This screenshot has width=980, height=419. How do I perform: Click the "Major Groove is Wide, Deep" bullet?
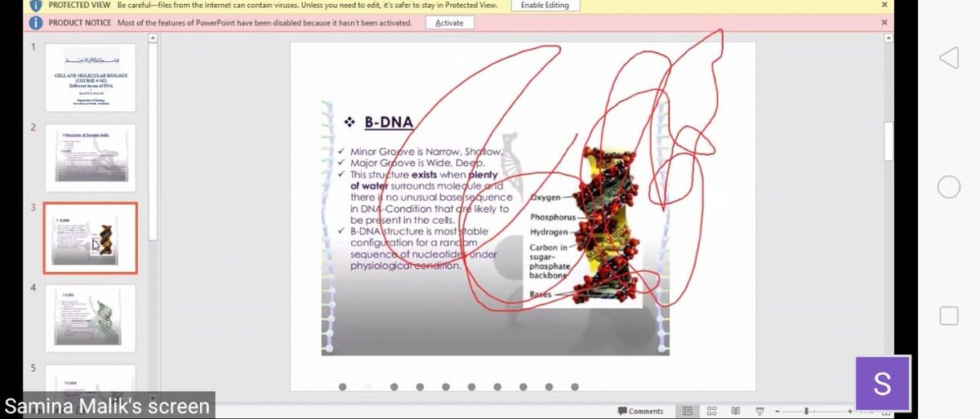[417, 163]
